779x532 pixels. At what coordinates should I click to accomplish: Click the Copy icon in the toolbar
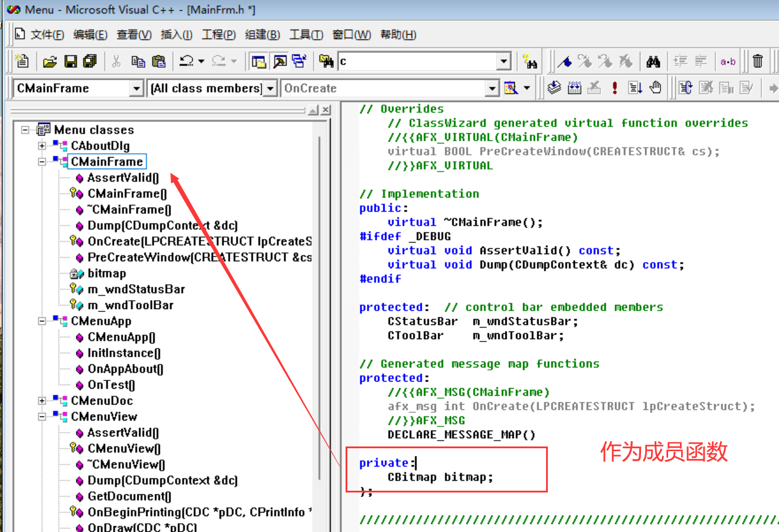click(138, 61)
